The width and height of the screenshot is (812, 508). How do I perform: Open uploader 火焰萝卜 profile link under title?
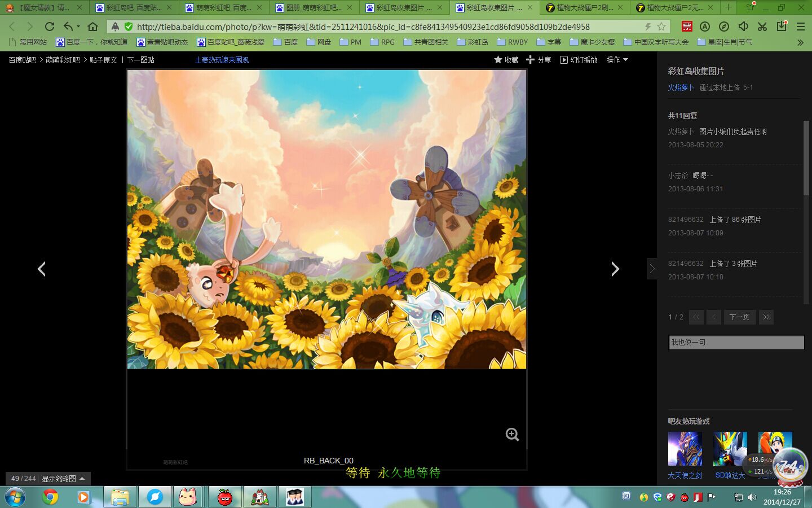click(681, 87)
